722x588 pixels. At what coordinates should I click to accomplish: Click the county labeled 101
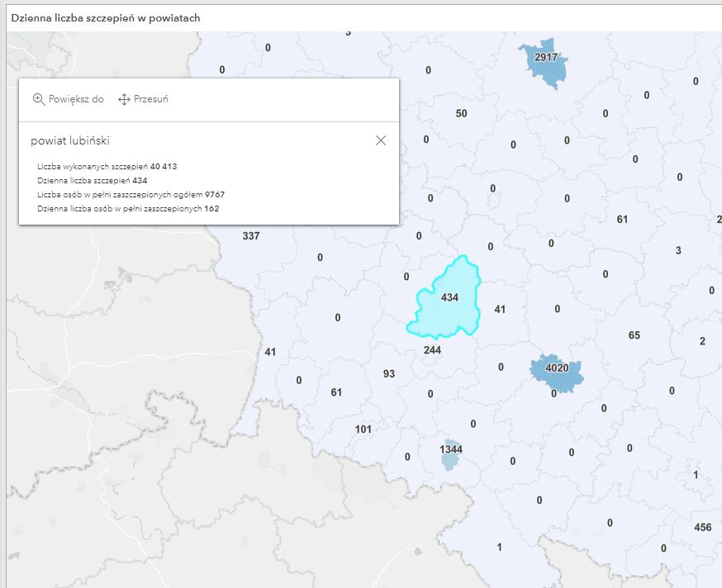[363, 429]
